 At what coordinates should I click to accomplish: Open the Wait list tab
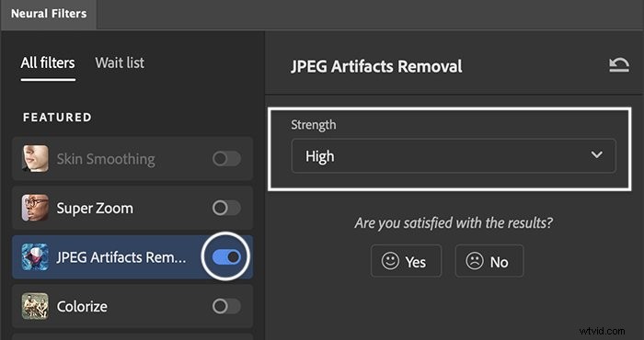point(120,62)
